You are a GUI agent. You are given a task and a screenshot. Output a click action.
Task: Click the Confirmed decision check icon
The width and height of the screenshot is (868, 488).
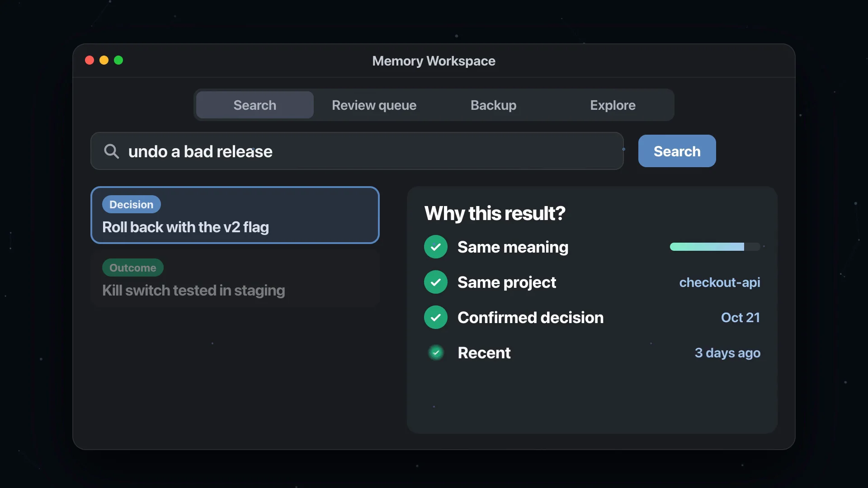436,317
